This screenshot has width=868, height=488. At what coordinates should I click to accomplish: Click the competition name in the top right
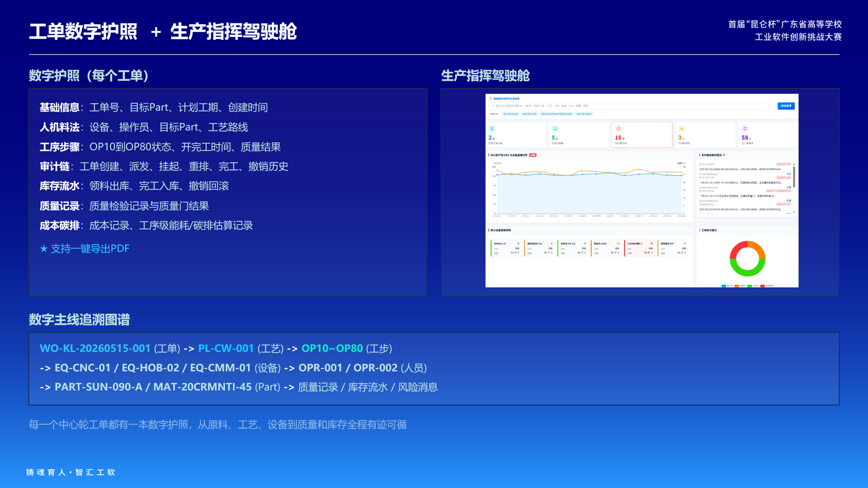pos(785,30)
